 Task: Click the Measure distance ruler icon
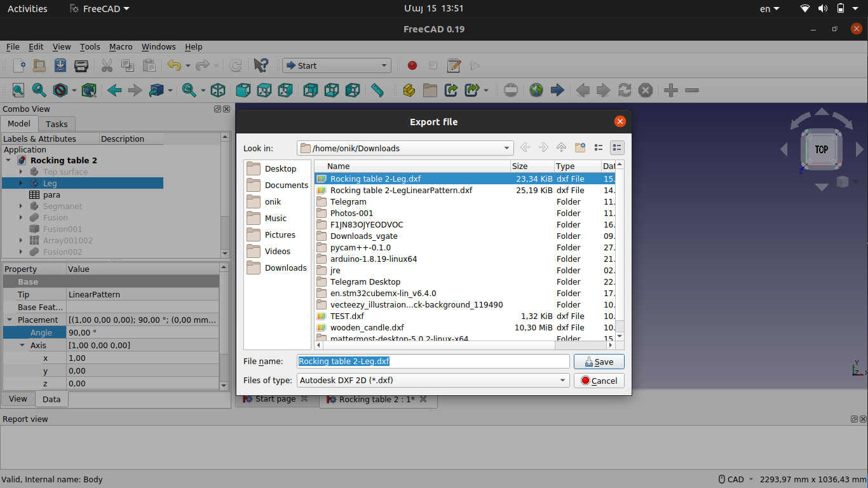click(377, 90)
